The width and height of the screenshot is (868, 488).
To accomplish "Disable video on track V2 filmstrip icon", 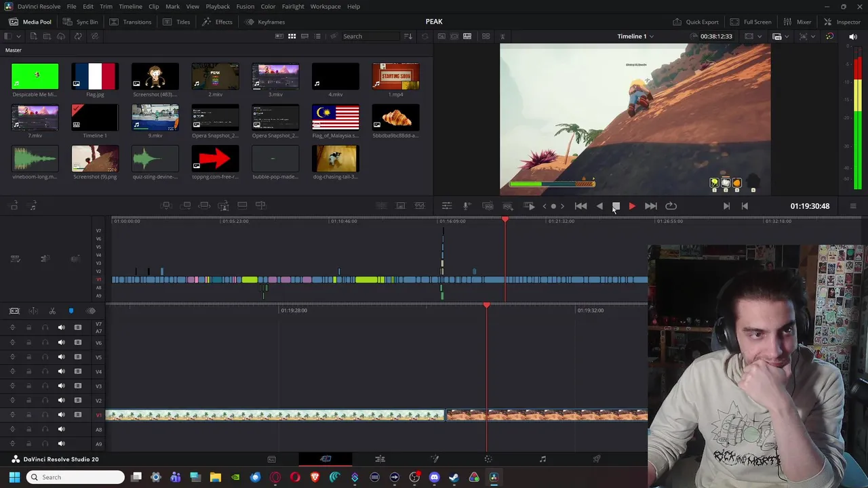I will click(78, 400).
